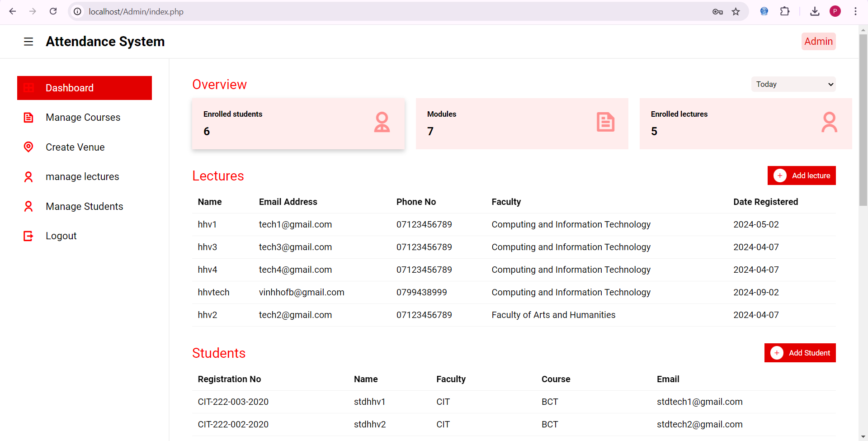868x441 pixels.
Task: Open the browser extensions puzzle icon
Action: point(785,12)
